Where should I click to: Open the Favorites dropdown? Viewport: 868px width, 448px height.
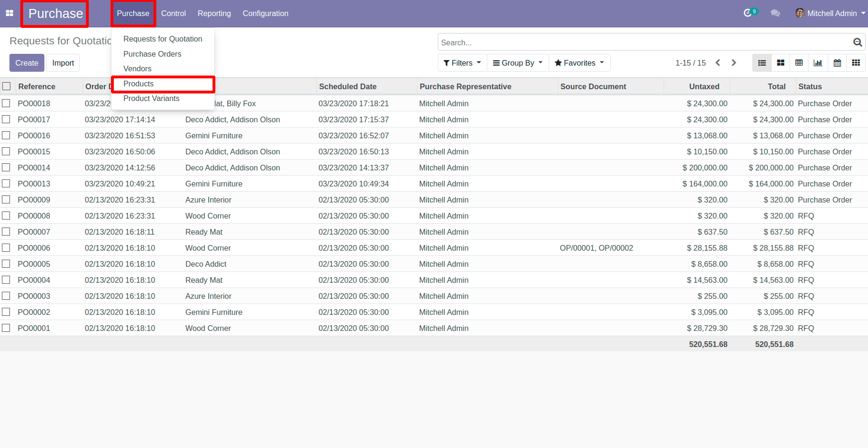[579, 63]
